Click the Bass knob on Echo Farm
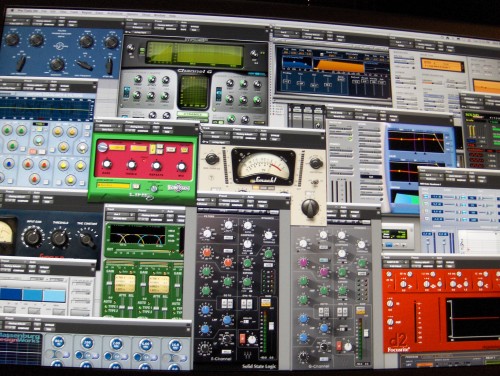Viewport: 500px width, 376px height. click(107, 164)
